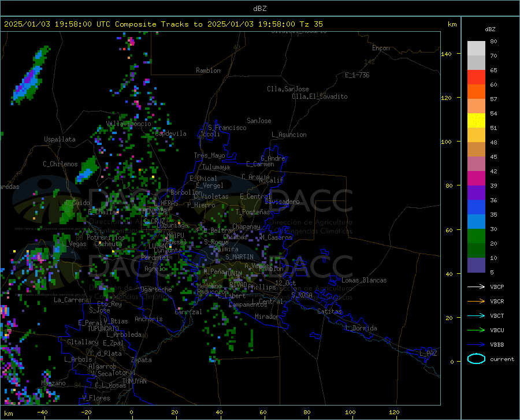Viewport: 520px width, 420px height.
Task: Select the yellow 54 dBZ color swatch
Action: [476, 121]
